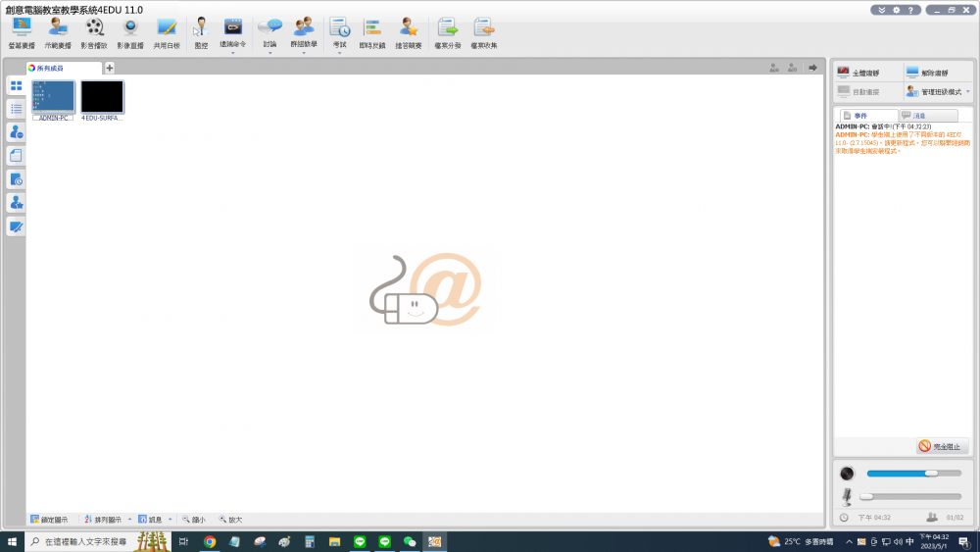Viewport: 980px width, 552px height.
Task: Launch 共用白板 shared whiteboard
Action: tap(167, 32)
